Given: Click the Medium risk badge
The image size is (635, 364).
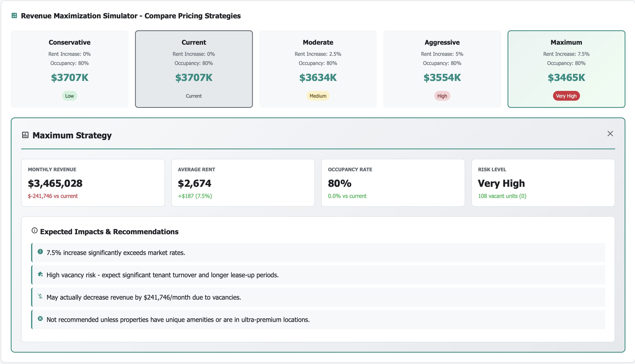Looking at the screenshot, I should pyautogui.click(x=318, y=96).
